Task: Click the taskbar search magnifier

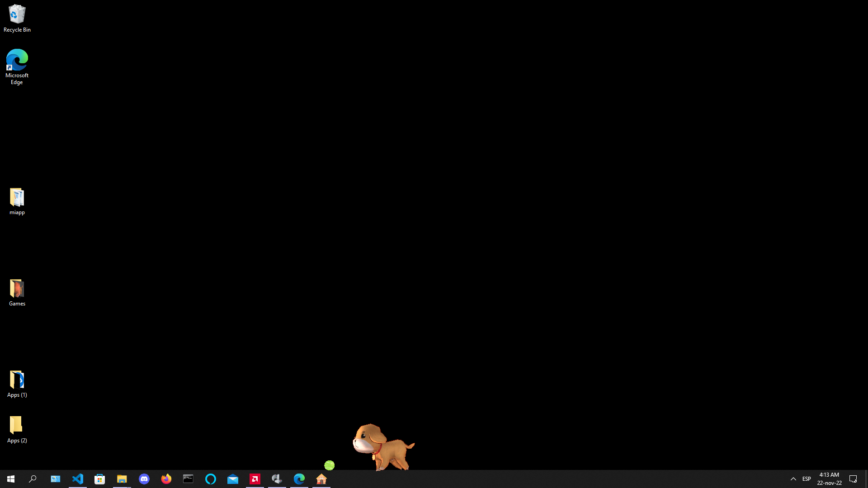Action: pos(33,479)
